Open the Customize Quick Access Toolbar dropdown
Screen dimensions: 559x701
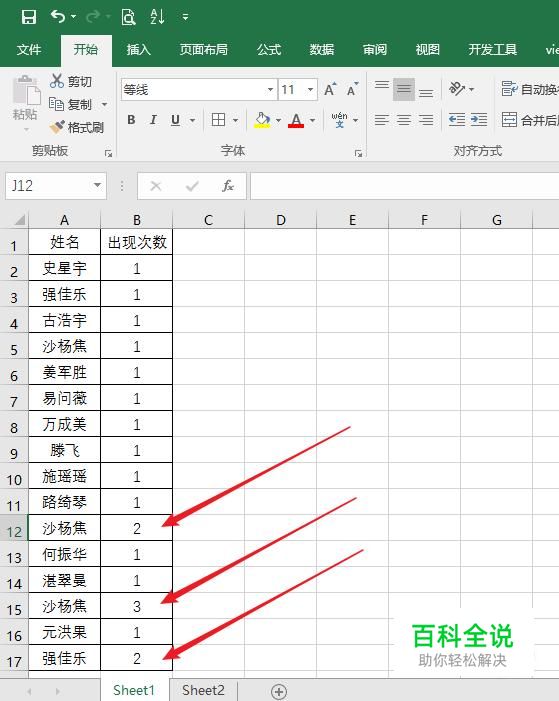185,17
